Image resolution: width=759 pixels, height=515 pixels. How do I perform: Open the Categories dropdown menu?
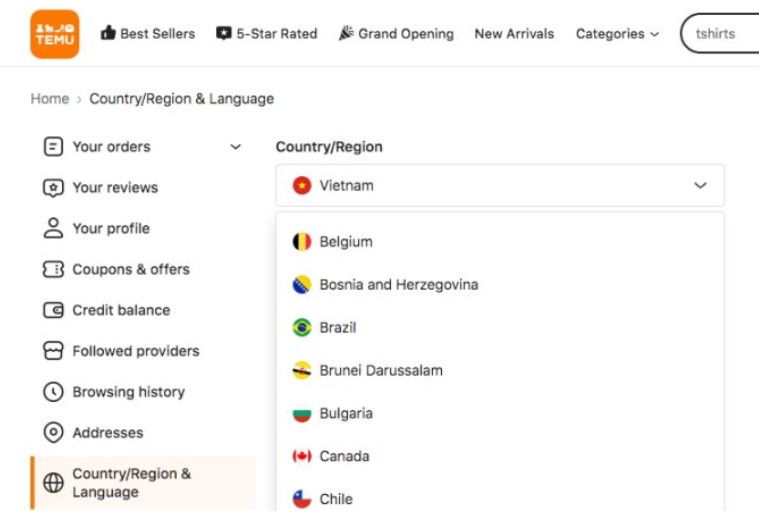point(617,34)
